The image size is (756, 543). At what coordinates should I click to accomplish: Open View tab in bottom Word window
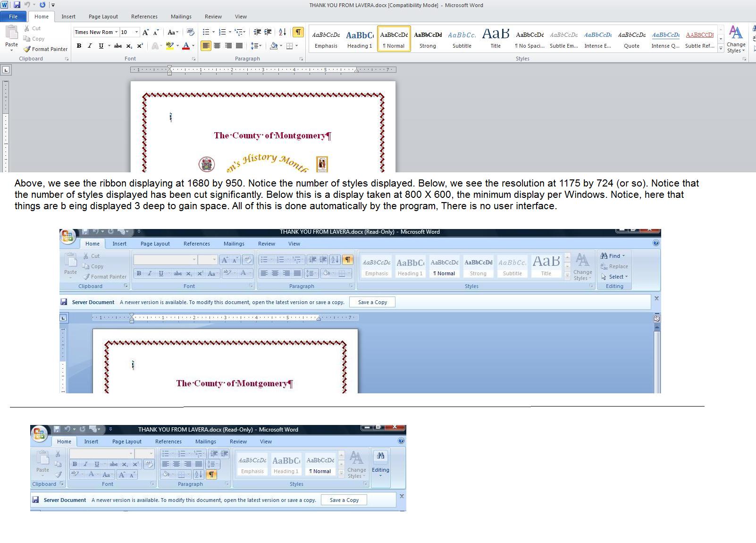point(266,441)
